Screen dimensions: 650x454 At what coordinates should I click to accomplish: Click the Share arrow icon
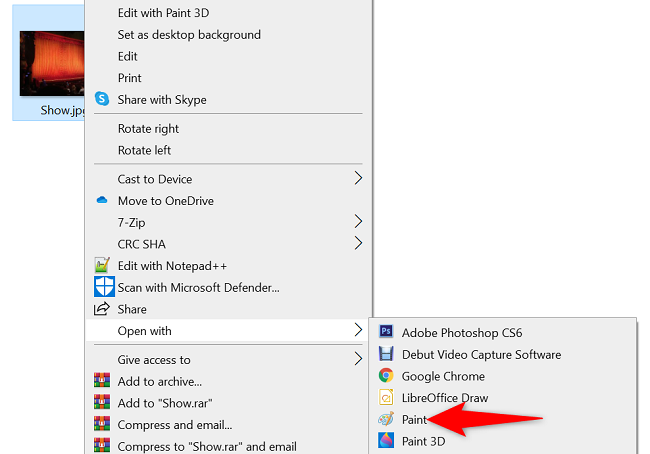(101, 310)
